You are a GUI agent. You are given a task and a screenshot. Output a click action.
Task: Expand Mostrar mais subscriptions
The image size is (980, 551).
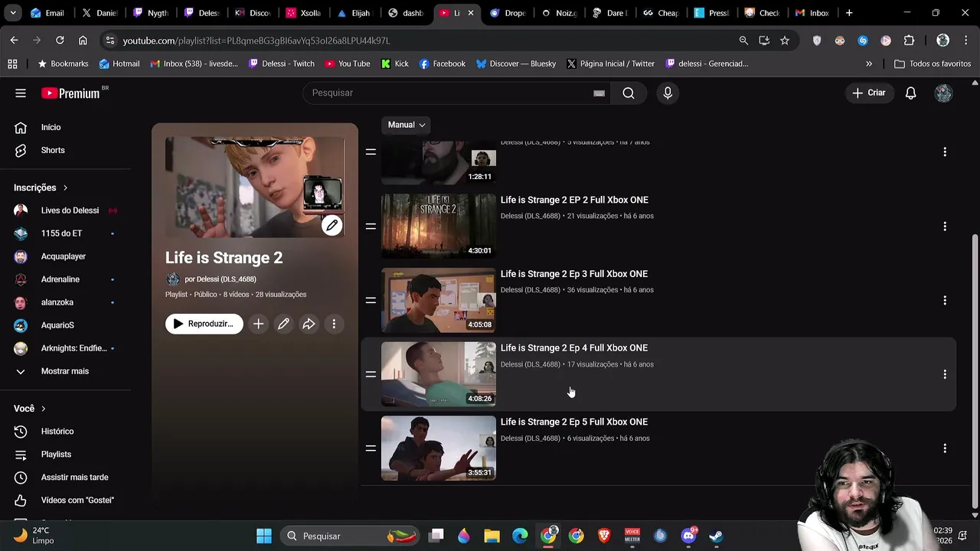coord(66,371)
